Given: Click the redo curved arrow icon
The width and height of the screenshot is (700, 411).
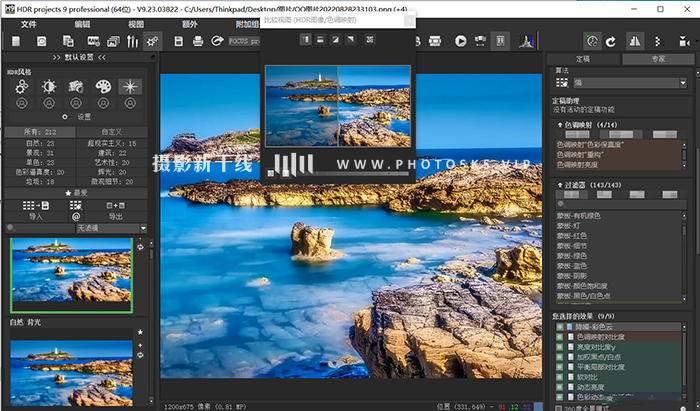Looking at the screenshot, I should click(611, 42).
